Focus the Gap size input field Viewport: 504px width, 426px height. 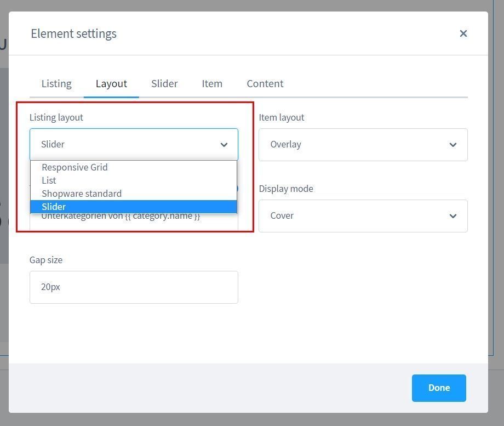click(x=134, y=287)
